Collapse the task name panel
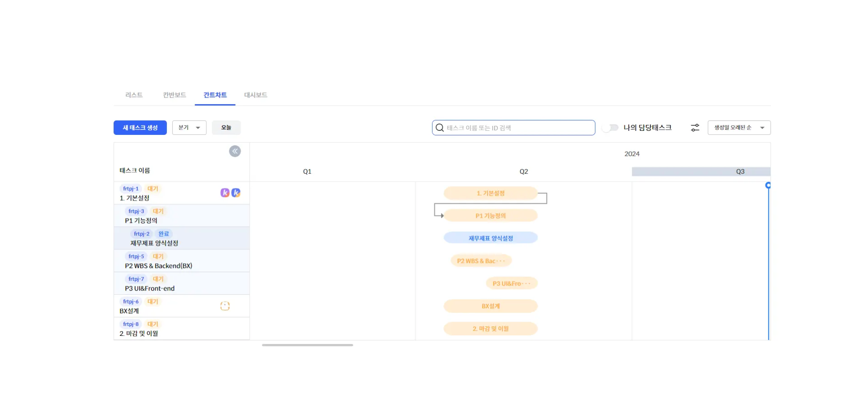Screen dimensions: 868x411 pyautogui.click(x=235, y=151)
